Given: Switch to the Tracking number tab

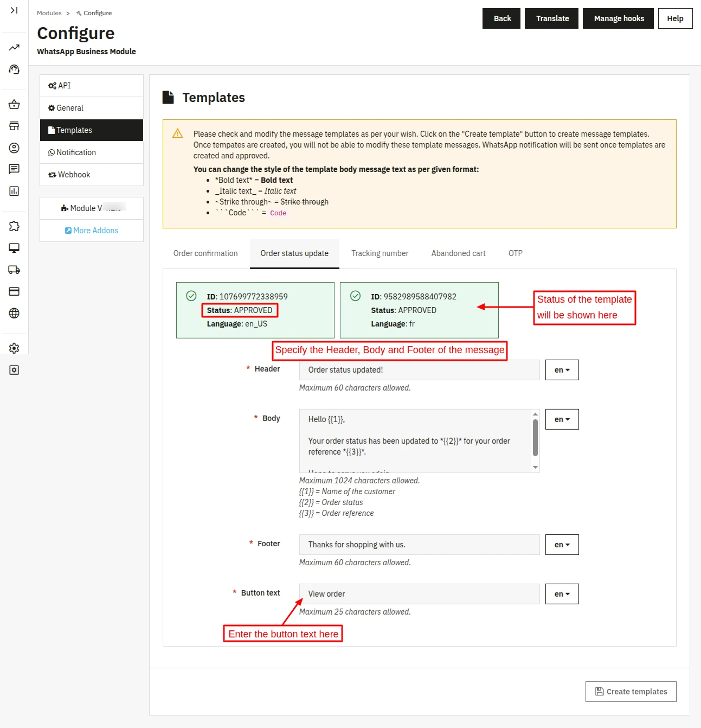Looking at the screenshot, I should 380,253.
